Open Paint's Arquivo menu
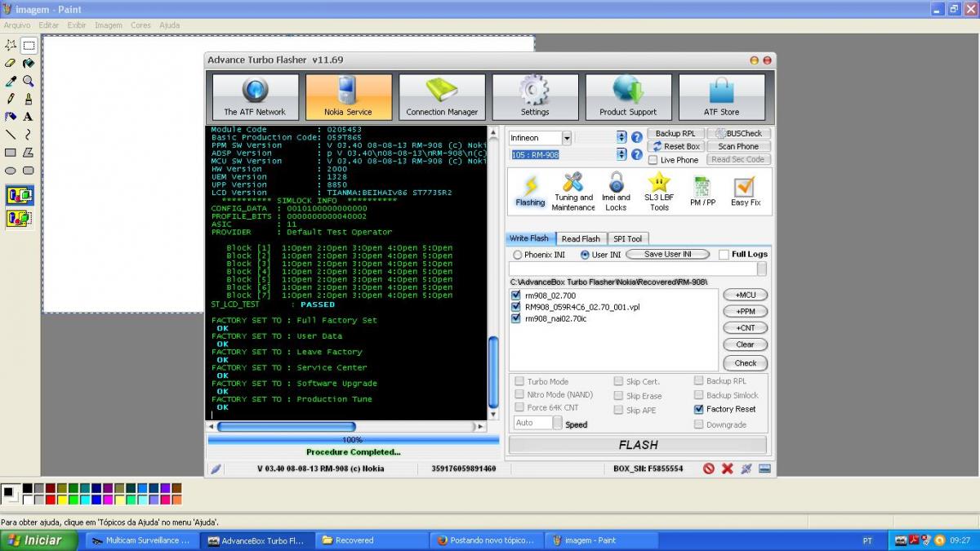 (17, 25)
